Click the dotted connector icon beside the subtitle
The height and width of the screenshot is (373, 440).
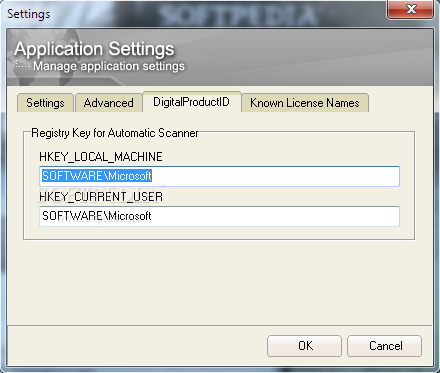coord(22,65)
